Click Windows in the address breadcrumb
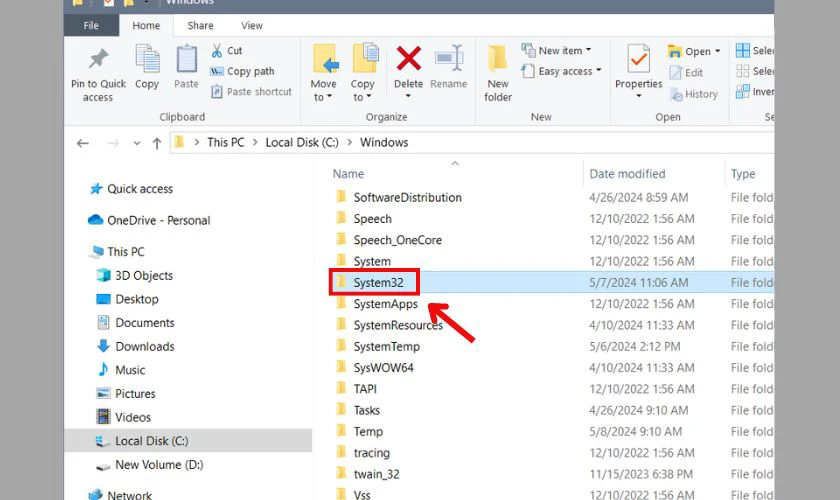 click(x=384, y=143)
